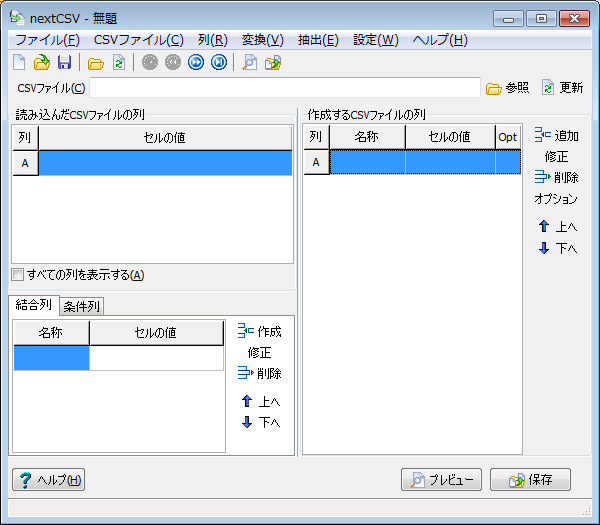Click the browse CSV folder toolbar icon
600x525 pixels.
click(95, 63)
